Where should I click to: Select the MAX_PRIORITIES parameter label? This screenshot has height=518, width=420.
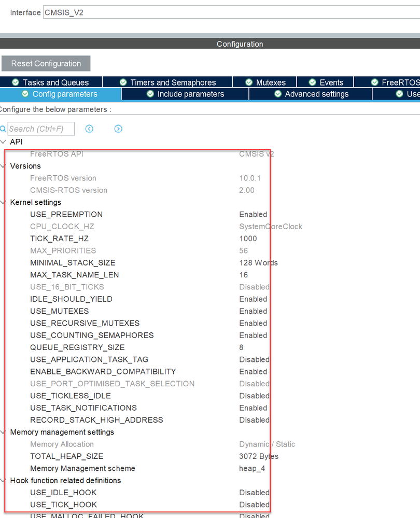(63, 251)
